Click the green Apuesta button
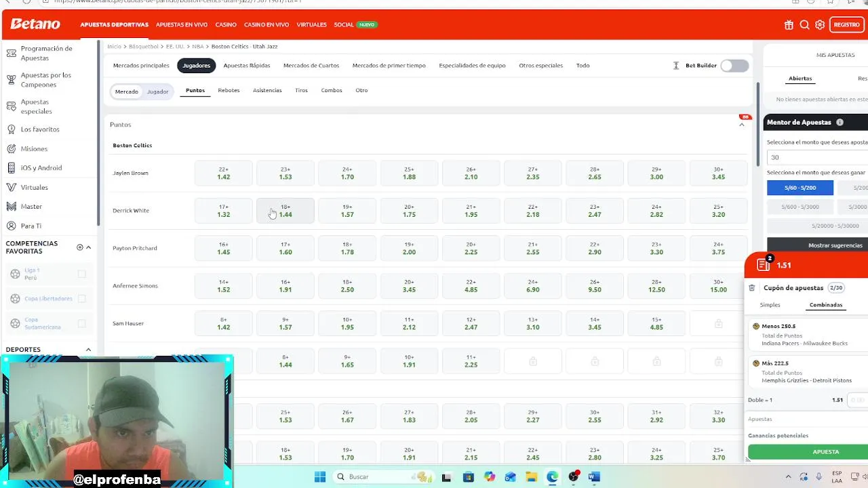 (808, 451)
